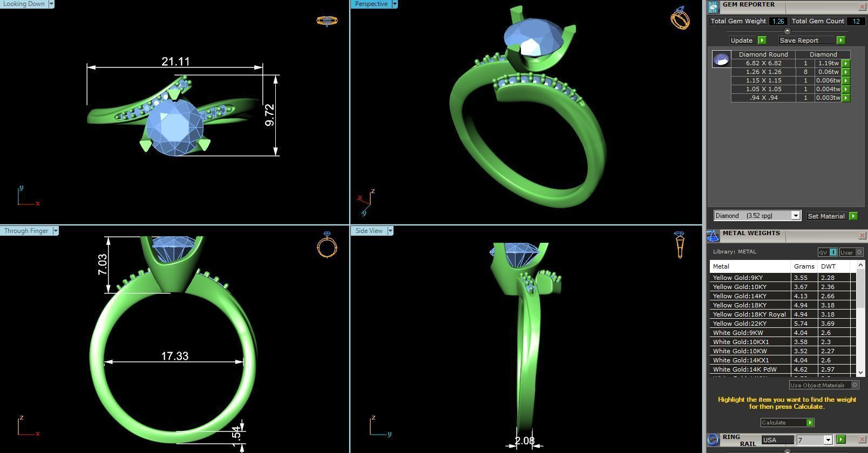
Task: Click the green arrow beside Save Report
Action: 840,40
